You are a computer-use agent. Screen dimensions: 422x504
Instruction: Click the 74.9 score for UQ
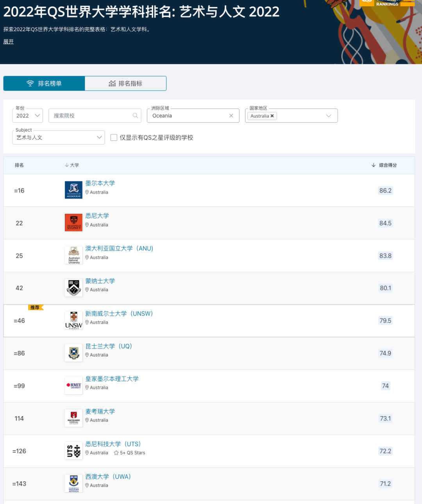coord(385,353)
